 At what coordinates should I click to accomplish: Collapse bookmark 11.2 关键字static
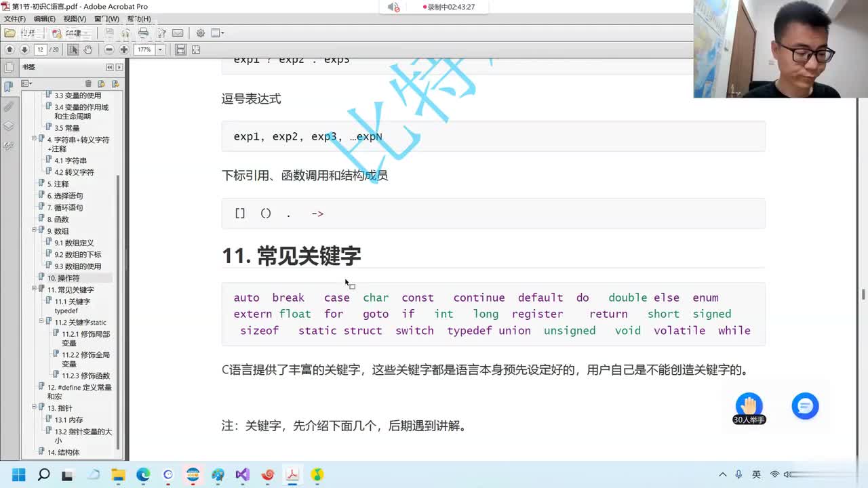tap(41, 321)
